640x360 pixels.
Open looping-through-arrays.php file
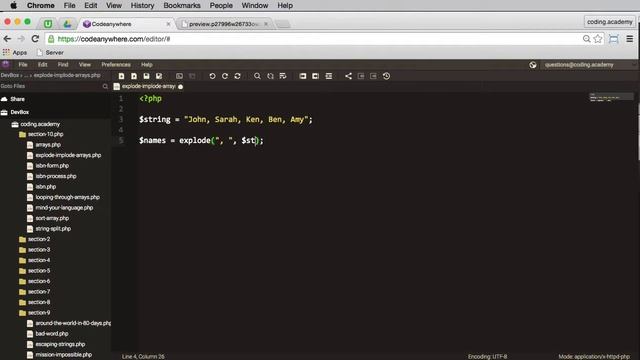tap(67, 197)
